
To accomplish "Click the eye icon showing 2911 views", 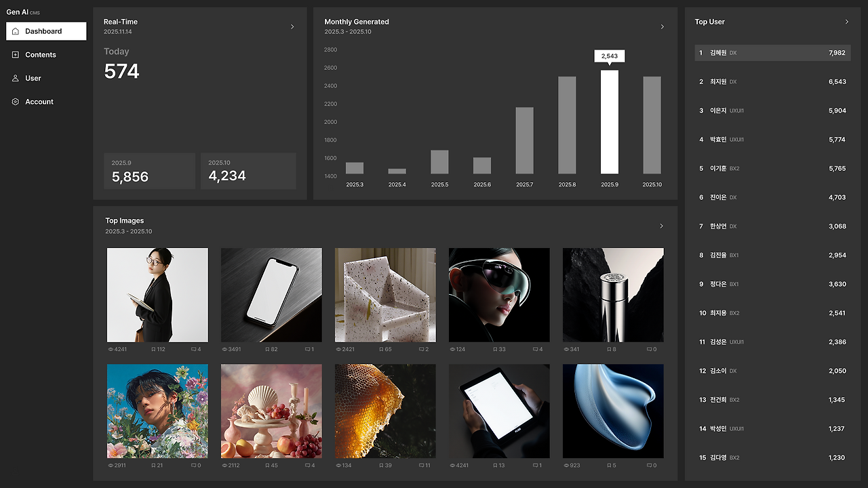I will pos(111,466).
